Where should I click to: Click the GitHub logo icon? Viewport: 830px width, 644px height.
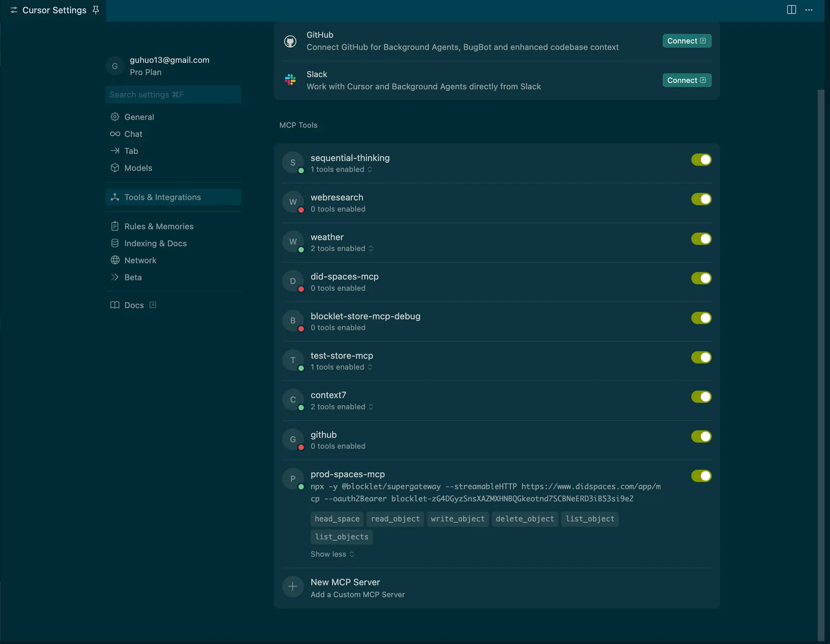coord(290,41)
